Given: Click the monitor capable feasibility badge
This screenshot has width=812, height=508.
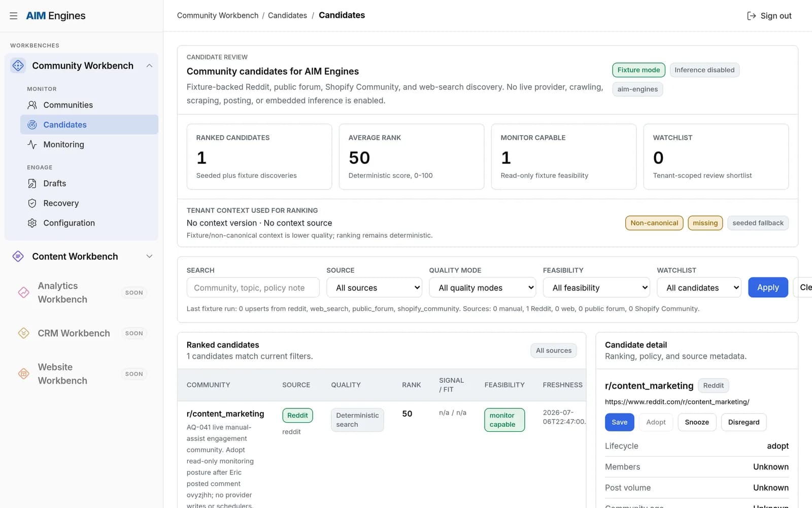Looking at the screenshot, I should click(504, 420).
